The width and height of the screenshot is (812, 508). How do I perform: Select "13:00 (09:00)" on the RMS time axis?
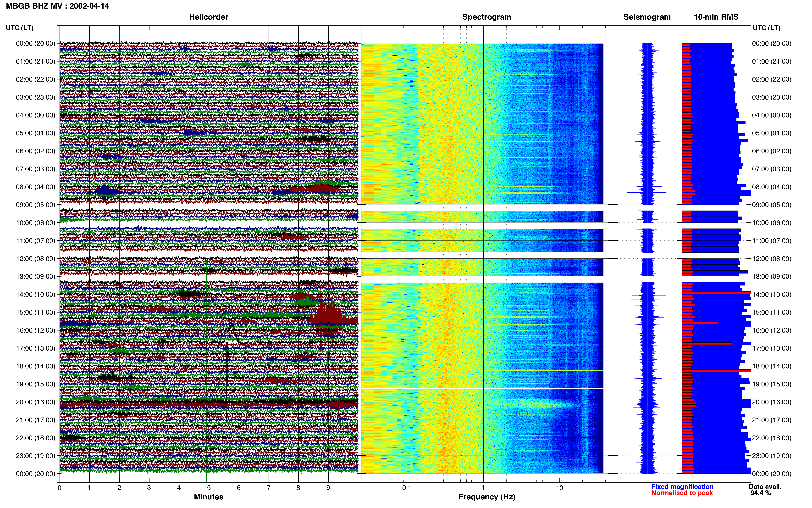coord(772,277)
